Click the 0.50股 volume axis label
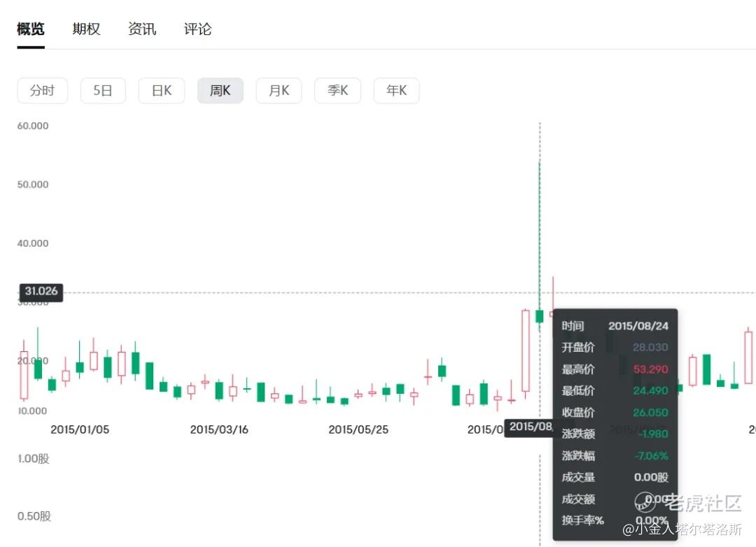The width and height of the screenshot is (756, 547). [34, 516]
